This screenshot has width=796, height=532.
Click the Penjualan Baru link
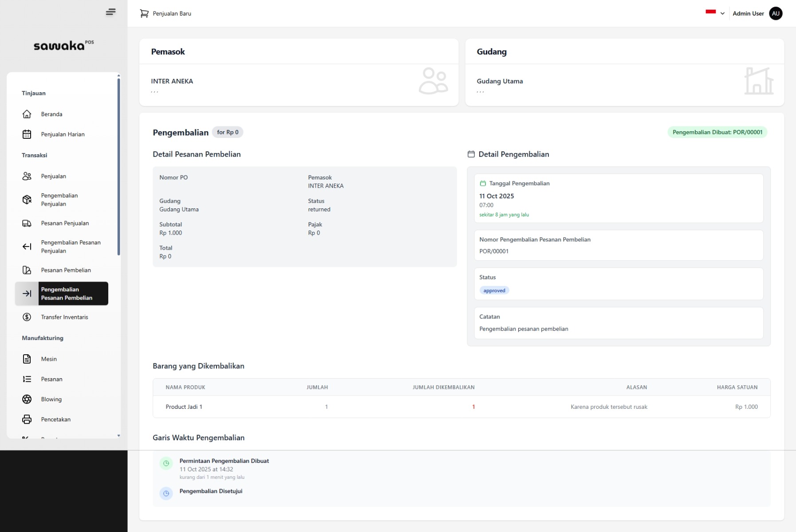click(x=172, y=14)
